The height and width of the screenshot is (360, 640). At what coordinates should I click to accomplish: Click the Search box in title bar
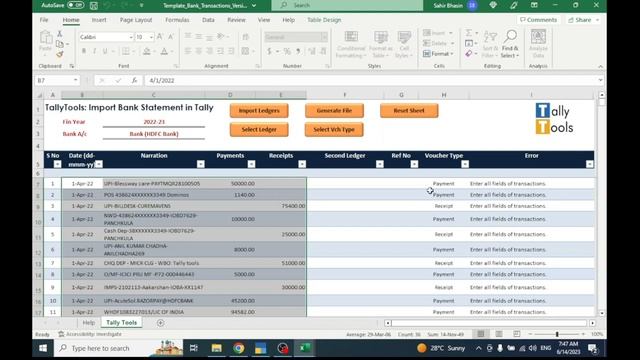pyautogui.click(x=347, y=5)
